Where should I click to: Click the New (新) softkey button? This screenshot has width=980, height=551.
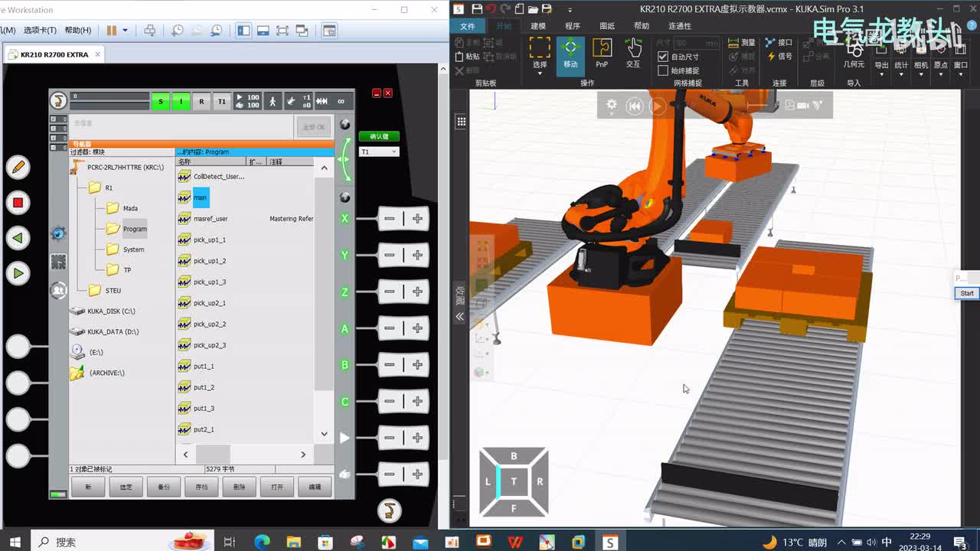[x=88, y=487]
